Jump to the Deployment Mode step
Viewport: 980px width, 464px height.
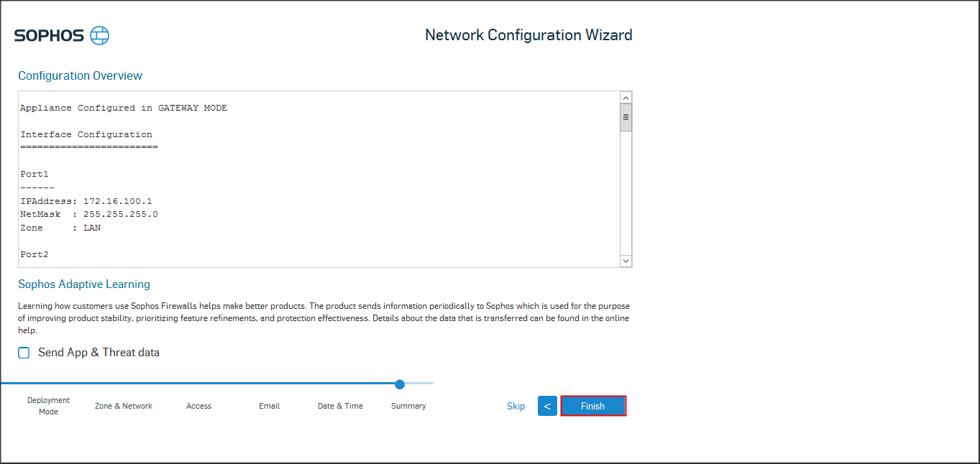[x=49, y=406]
